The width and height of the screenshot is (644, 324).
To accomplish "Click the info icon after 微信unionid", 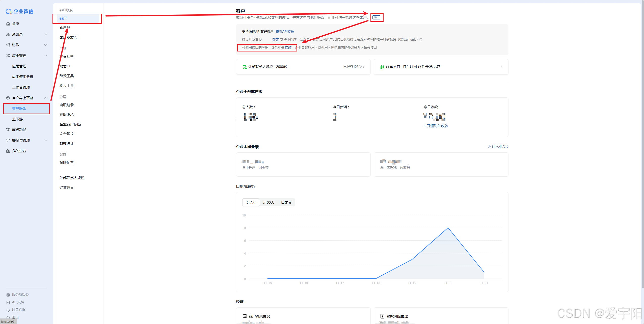I will (421, 40).
